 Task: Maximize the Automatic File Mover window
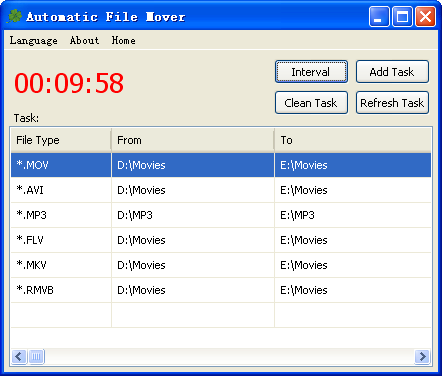[x=402, y=16]
